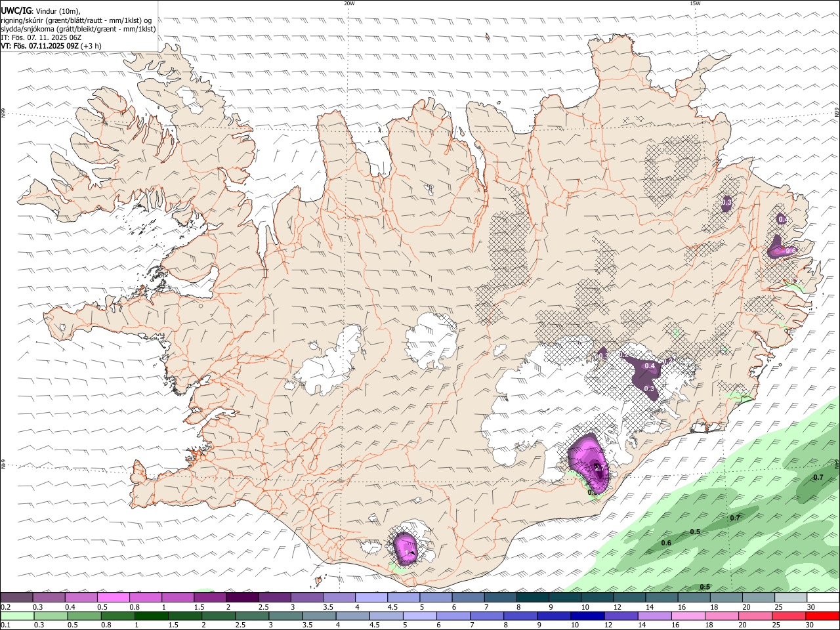Click the 'VT: Fös. 07.11.2025 09Z (+3 h)' line

tap(51, 46)
